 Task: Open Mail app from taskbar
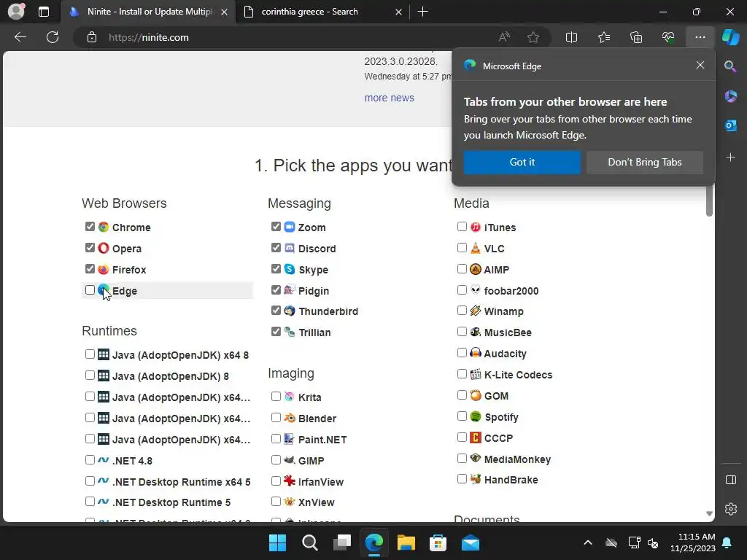pyautogui.click(x=471, y=542)
